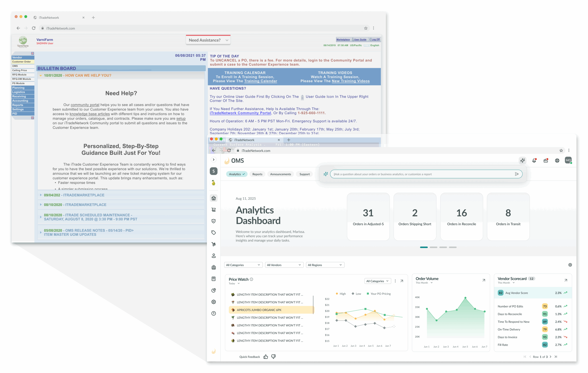Click the AI sparkle icon in header
588x373 pixels.
click(x=522, y=161)
